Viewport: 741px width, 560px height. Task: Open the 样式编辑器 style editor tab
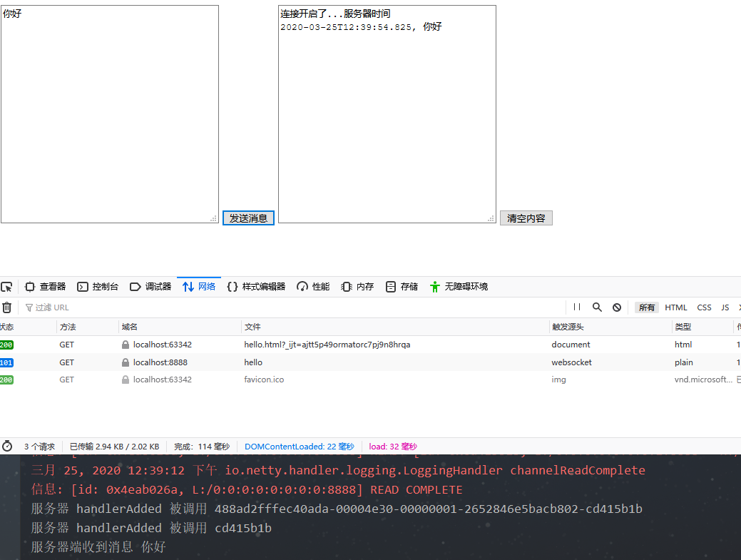256,287
